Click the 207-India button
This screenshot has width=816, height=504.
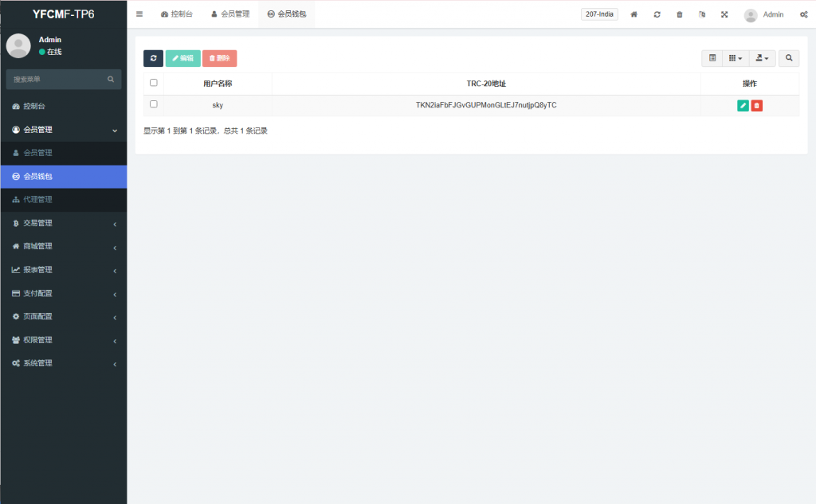(600, 14)
